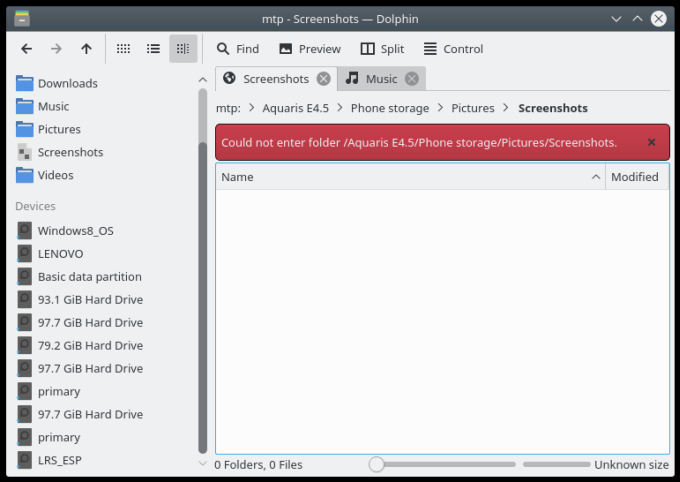Click sidebar scrollbar up arrow

tap(203, 80)
